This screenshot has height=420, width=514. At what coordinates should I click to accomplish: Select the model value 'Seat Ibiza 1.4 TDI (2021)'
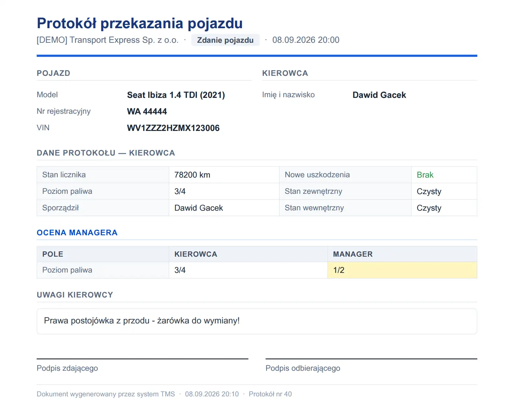(176, 95)
